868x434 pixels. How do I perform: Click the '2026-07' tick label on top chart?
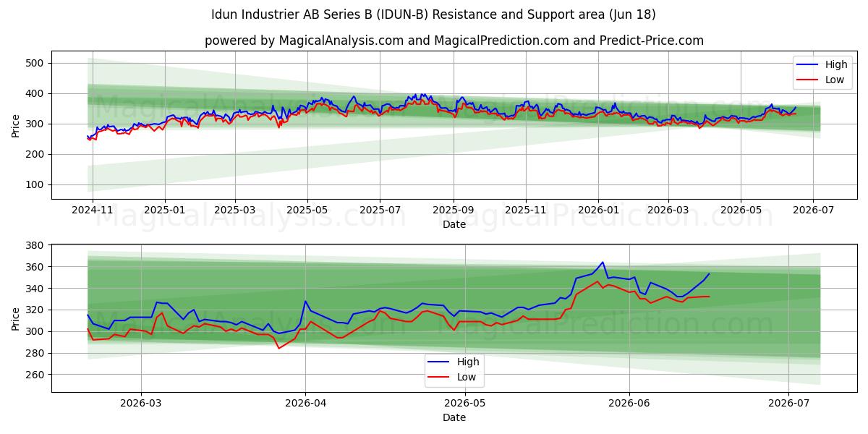click(813, 210)
